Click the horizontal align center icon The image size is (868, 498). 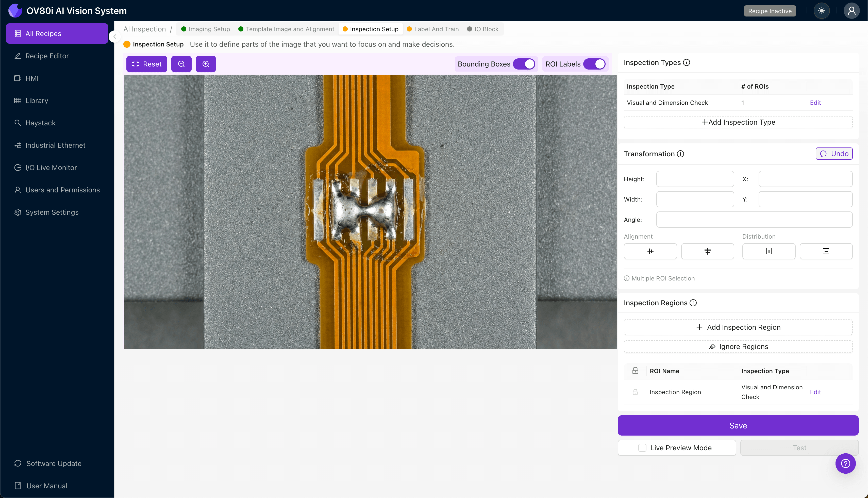(650, 251)
